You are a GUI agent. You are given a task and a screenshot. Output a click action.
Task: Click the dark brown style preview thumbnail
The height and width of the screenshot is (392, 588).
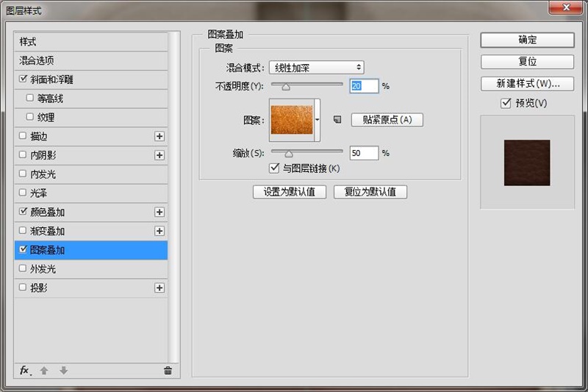click(527, 163)
